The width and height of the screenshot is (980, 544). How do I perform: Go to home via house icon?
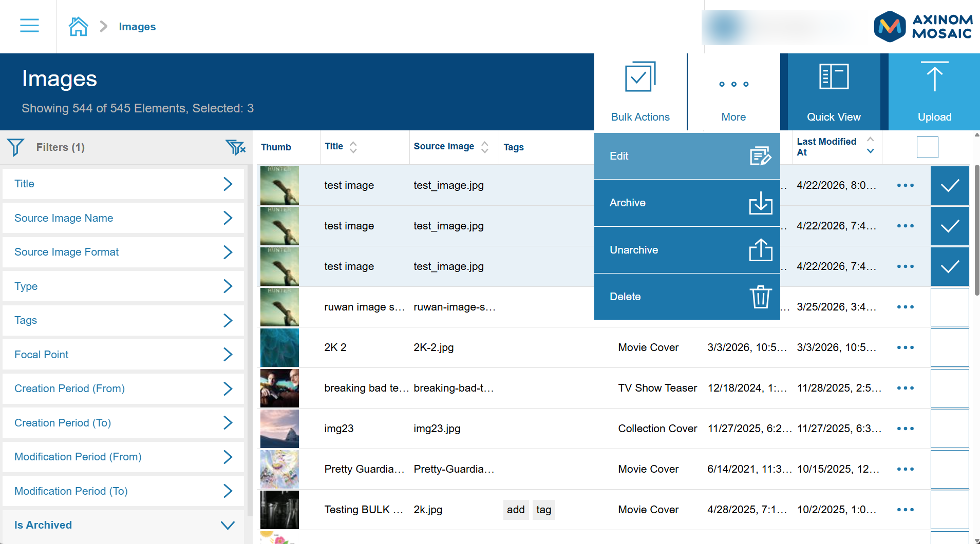pyautogui.click(x=79, y=26)
